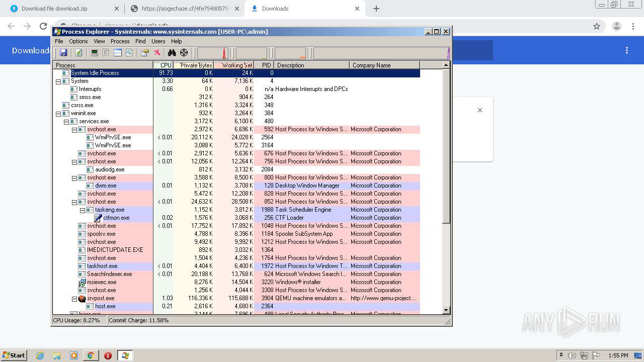Sort by the Private Bytes column header

click(x=194, y=65)
